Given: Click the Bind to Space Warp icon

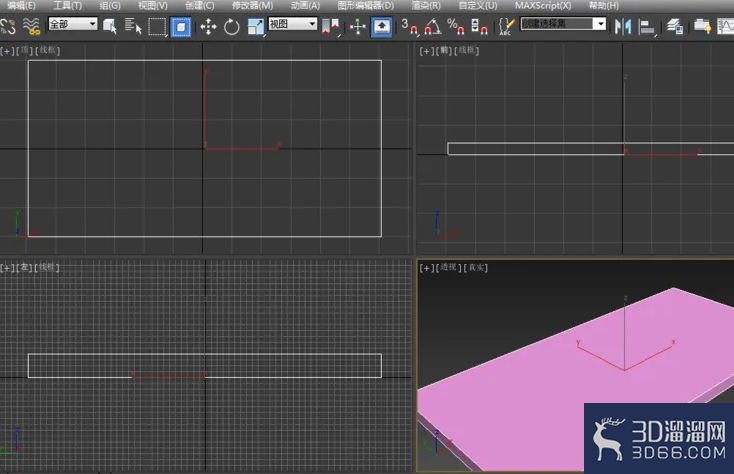Looking at the screenshot, I should pos(31,26).
